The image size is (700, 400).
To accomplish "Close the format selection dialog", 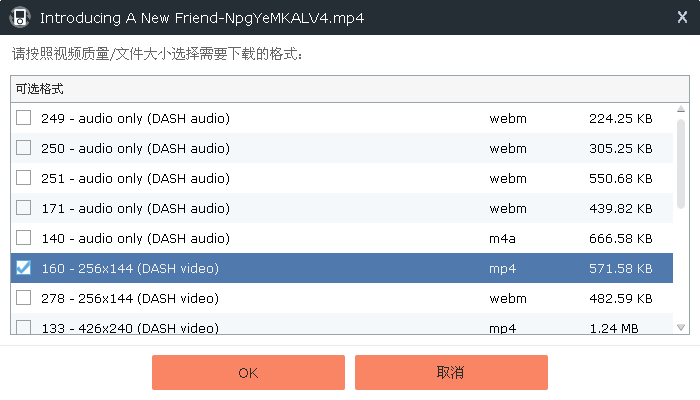I will [682, 17].
